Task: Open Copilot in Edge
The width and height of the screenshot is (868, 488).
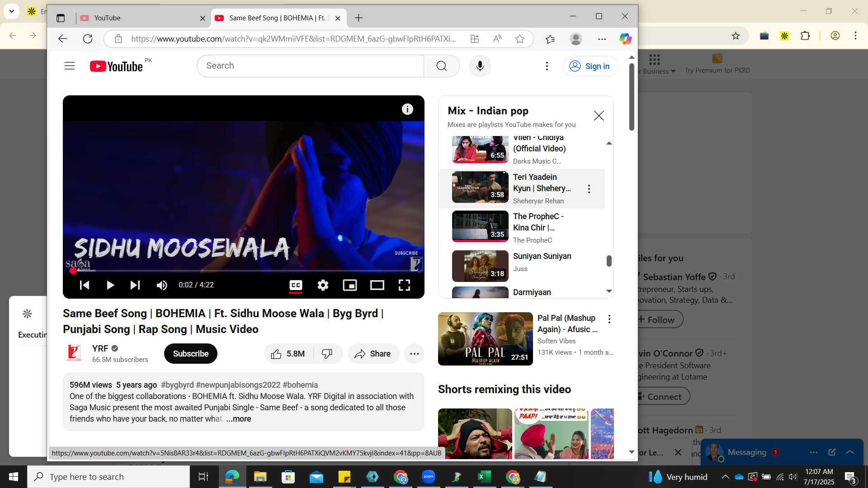Action: (x=626, y=39)
